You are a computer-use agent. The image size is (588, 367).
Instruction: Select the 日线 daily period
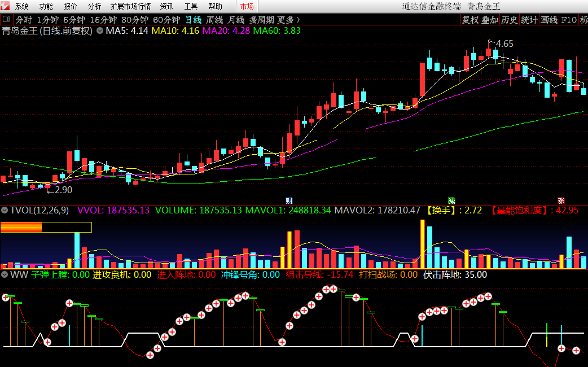[x=193, y=20]
